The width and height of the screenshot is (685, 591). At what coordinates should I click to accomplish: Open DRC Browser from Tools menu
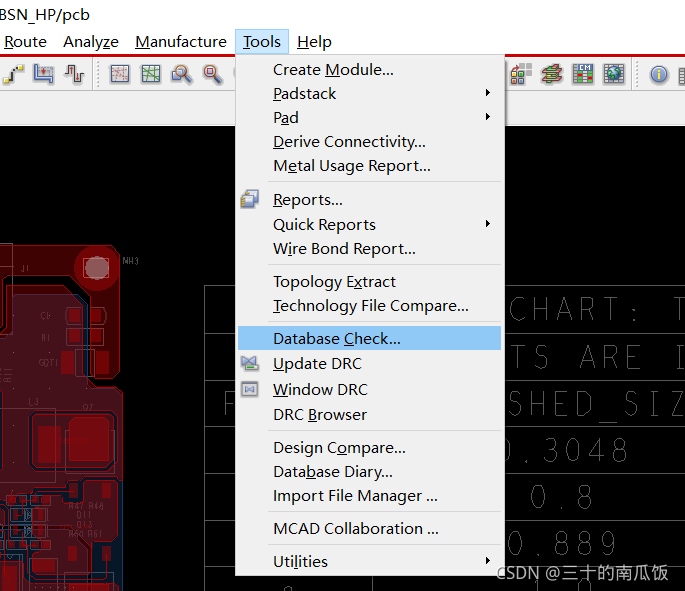click(370, 415)
